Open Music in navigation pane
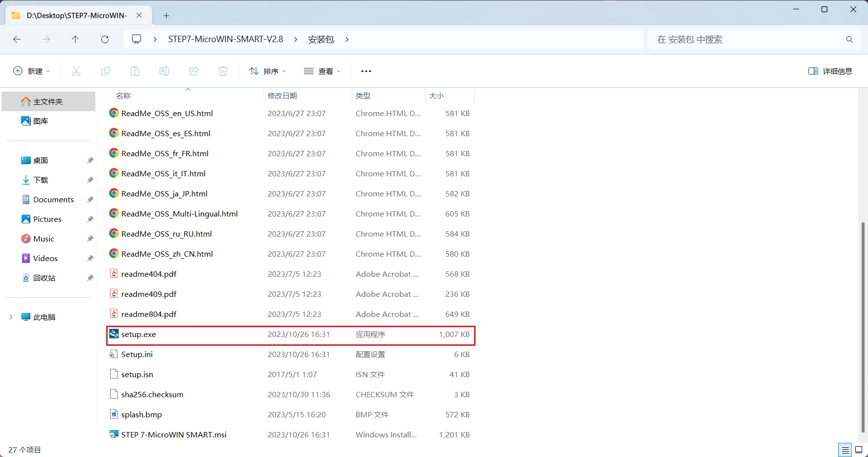 click(x=48, y=239)
